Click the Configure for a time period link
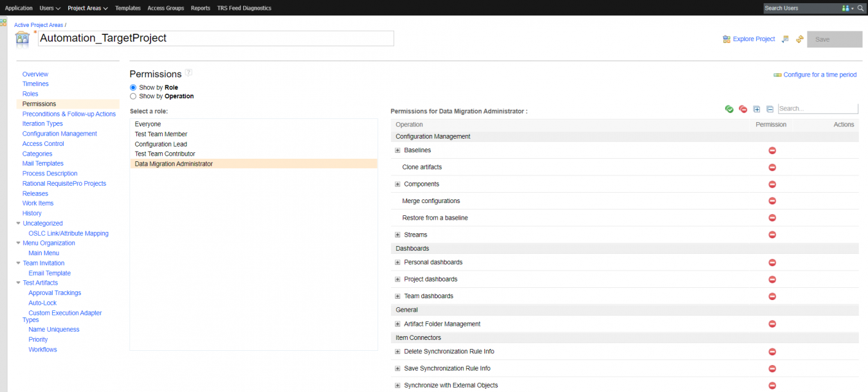The width and height of the screenshot is (868, 392). 819,75
